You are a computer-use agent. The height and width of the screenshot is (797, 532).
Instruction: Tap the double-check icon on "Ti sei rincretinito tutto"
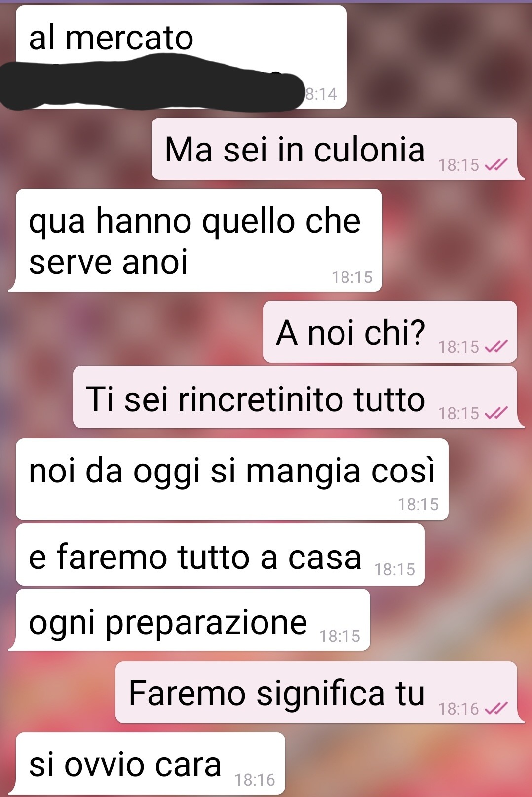click(496, 413)
